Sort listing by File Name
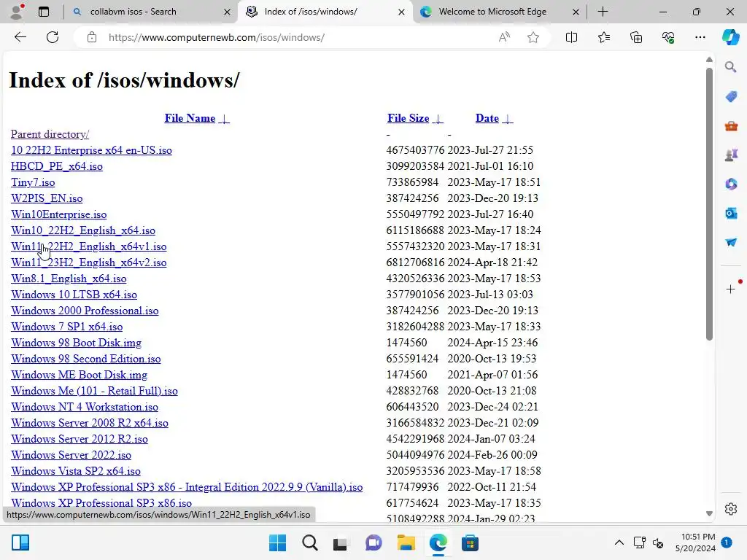 pyautogui.click(x=190, y=118)
